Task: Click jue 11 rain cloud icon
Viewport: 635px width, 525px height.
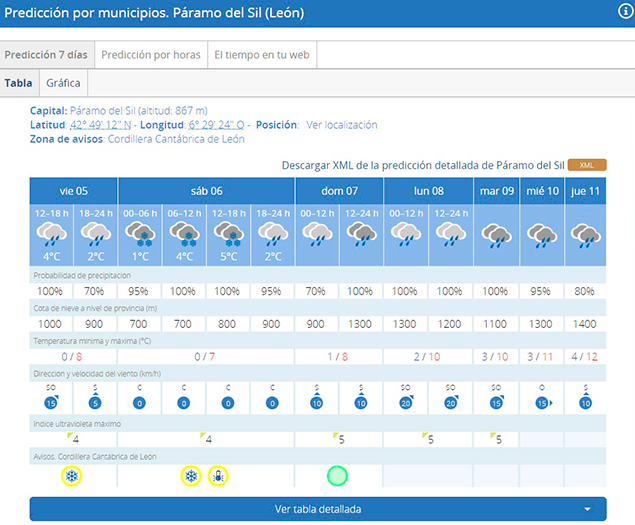Action: pyautogui.click(x=584, y=234)
